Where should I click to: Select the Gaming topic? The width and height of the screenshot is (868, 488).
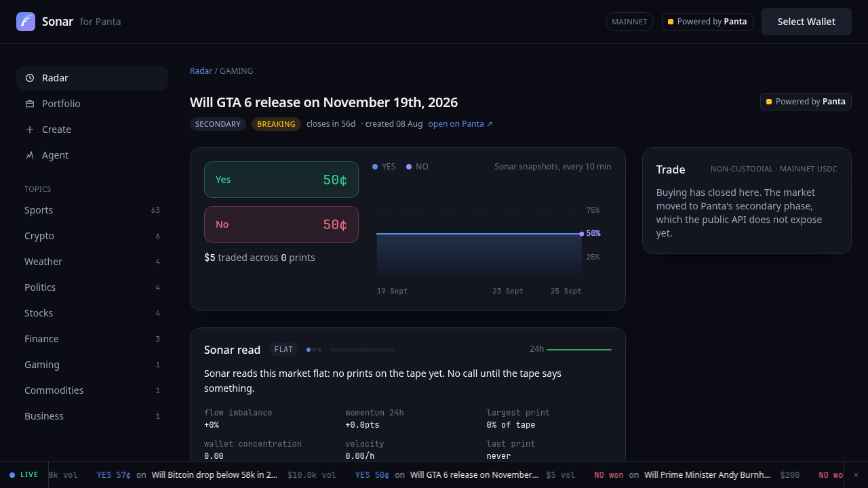[92, 365]
